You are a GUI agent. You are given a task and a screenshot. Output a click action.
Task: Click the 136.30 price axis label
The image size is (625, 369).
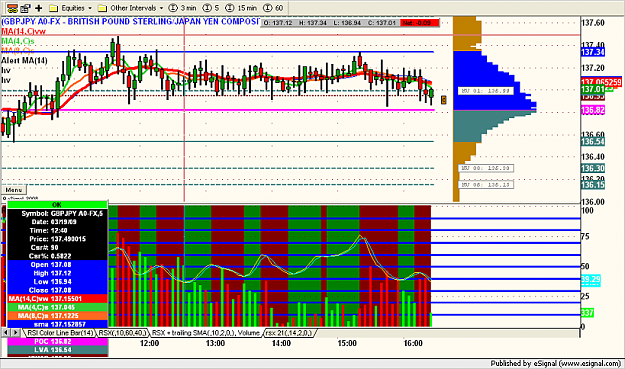[593, 168]
